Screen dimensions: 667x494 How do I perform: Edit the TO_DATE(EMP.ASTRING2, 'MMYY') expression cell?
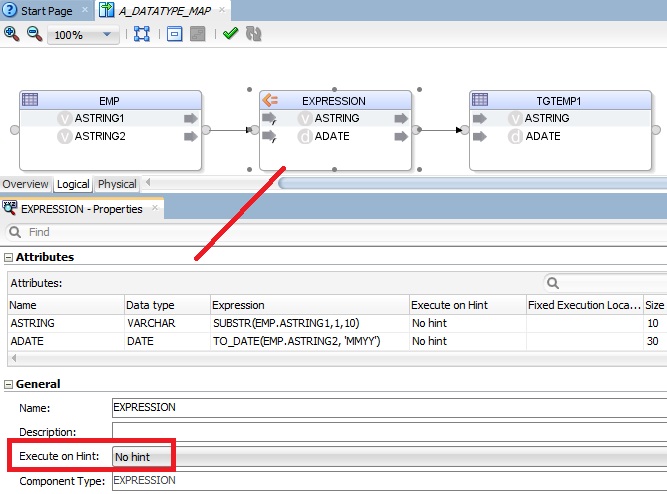click(x=310, y=341)
